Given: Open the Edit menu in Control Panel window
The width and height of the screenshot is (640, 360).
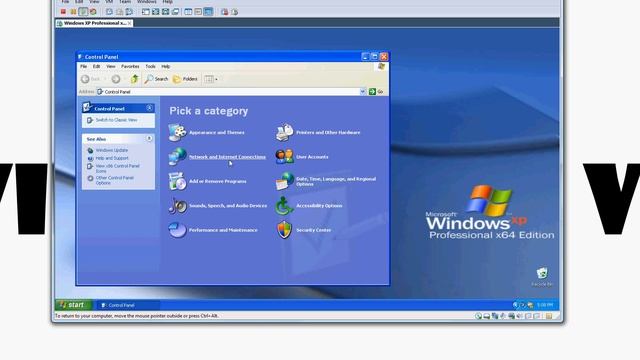Looking at the screenshot, I should (x=96, y=67).
